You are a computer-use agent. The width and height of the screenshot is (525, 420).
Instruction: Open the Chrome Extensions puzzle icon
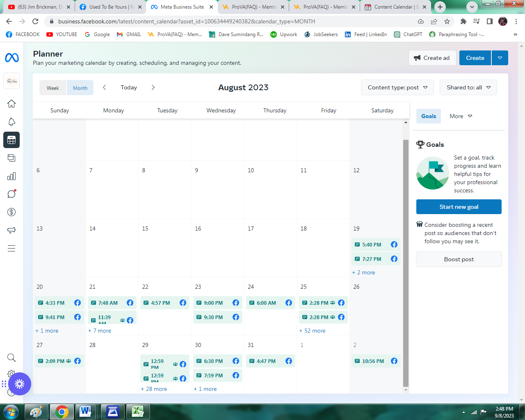point(463,21)
